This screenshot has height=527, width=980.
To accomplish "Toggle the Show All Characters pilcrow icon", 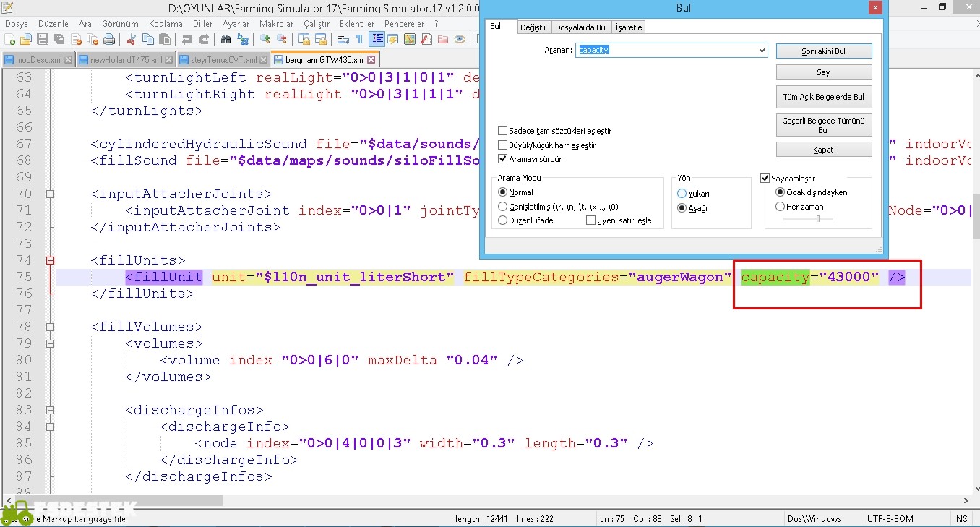I will coord(359,39).
